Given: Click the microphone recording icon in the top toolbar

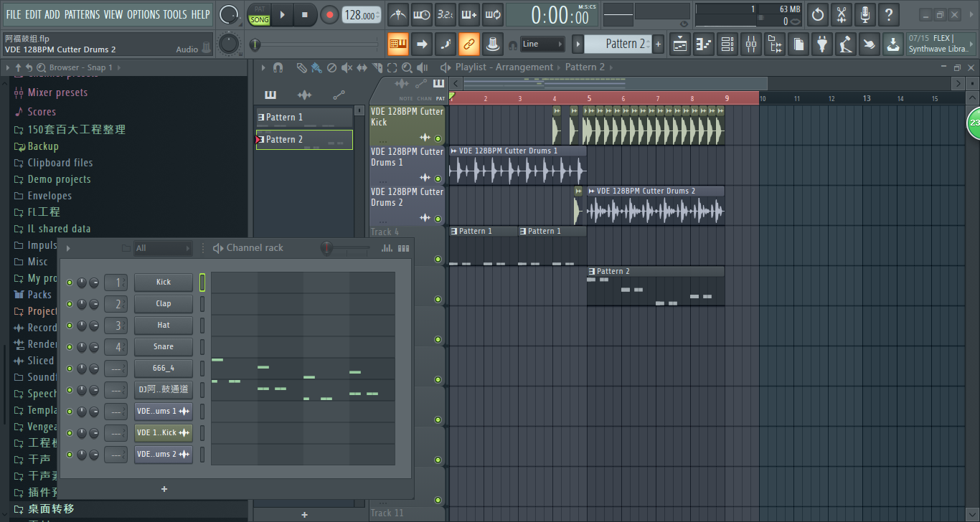Looking at the screenshot, I should pos(865,14).
